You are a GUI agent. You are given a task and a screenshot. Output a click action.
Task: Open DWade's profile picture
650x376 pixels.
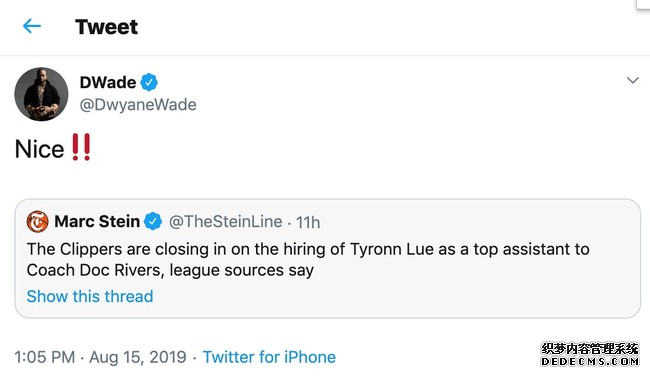coord(41,94)
